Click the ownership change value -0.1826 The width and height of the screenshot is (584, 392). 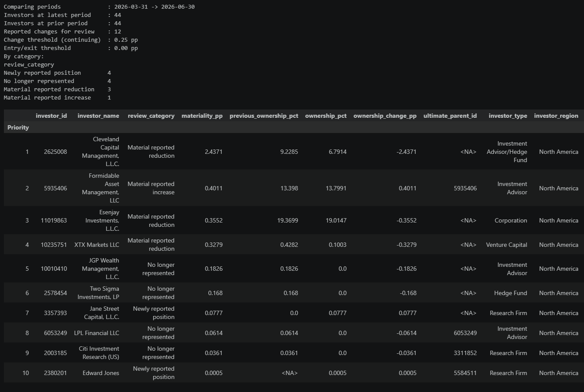406,269
